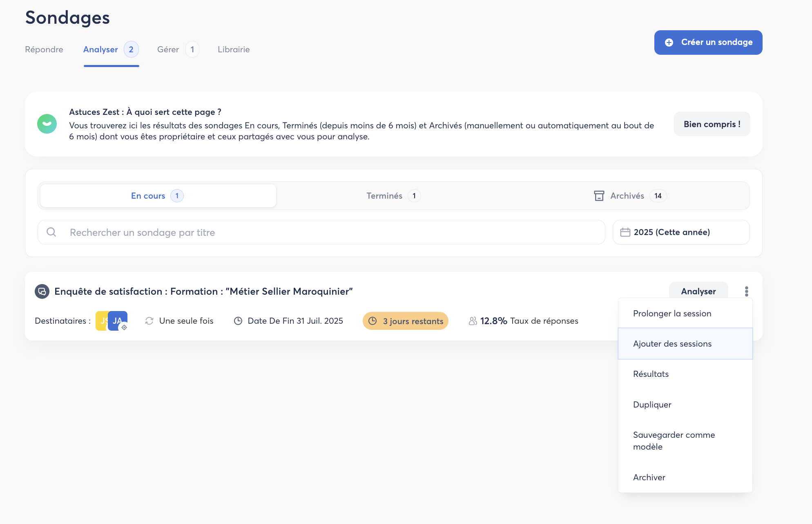812x524 pixels.
Task: Select Ajouter des sessions menu entry
Action: click(672, 344)
